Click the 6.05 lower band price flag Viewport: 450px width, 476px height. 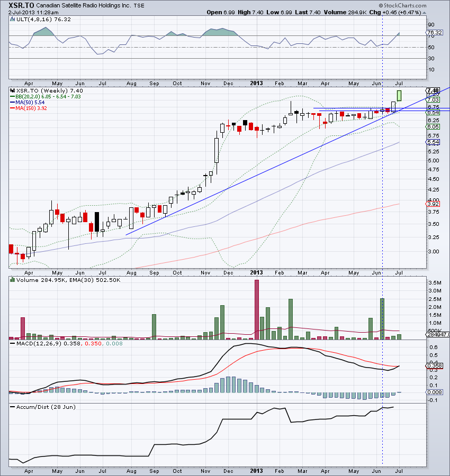coord(433,126)
